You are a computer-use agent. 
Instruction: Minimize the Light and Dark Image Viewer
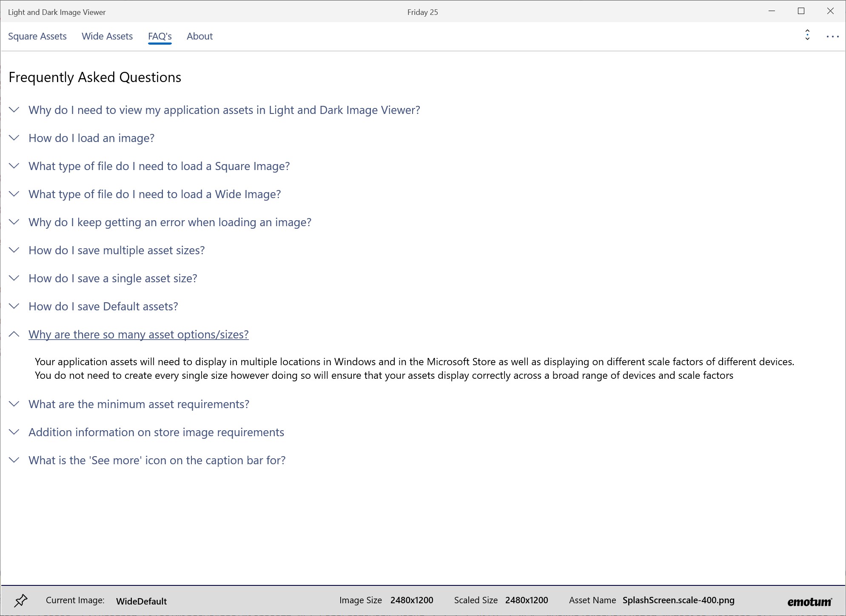(772, 11)
